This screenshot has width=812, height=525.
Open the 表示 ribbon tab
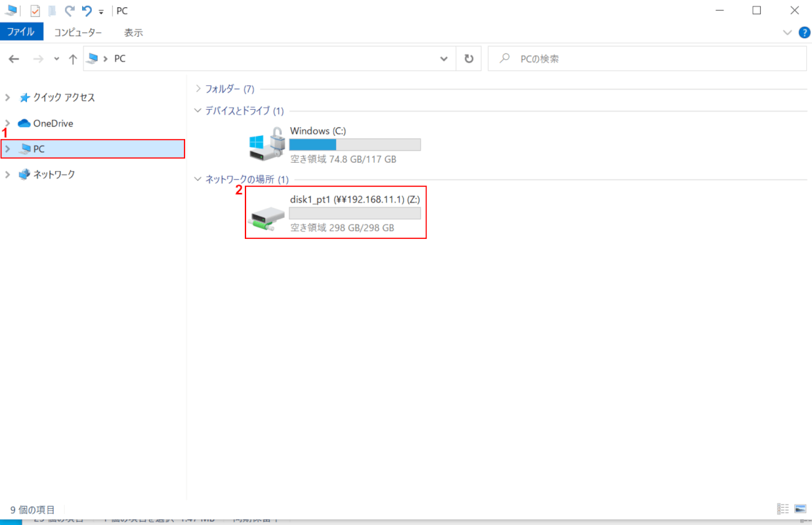[x=133, y=32]
